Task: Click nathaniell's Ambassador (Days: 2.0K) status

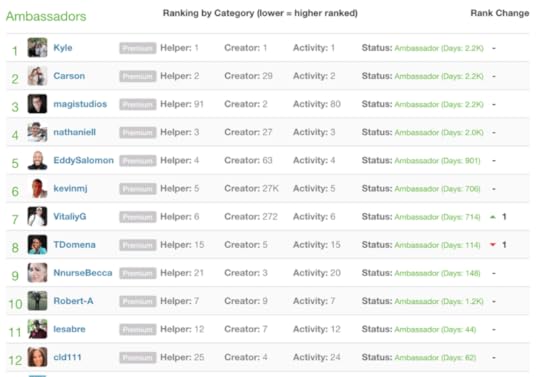Action: point(439,133)
